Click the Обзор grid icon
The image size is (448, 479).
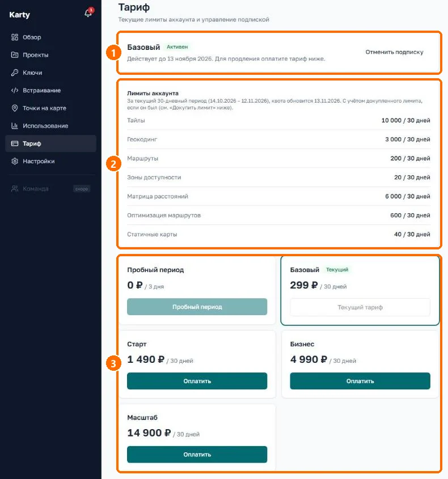[15, 37]
